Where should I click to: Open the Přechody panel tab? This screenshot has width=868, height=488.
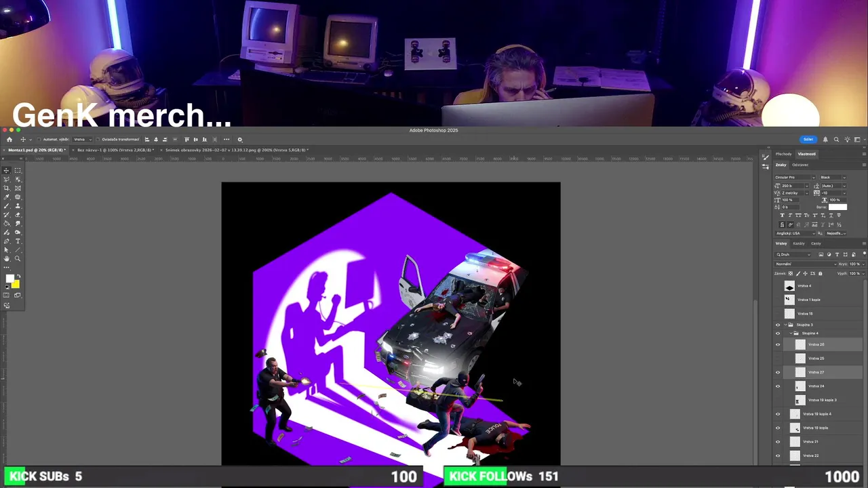tap(783, 154)
